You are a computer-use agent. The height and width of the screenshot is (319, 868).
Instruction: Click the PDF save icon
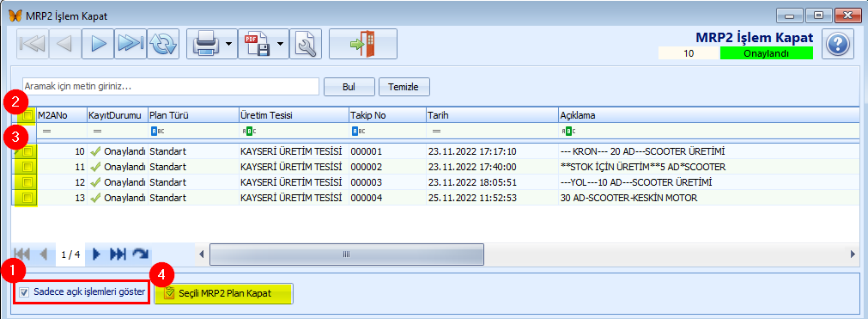[x=257, y=44]
